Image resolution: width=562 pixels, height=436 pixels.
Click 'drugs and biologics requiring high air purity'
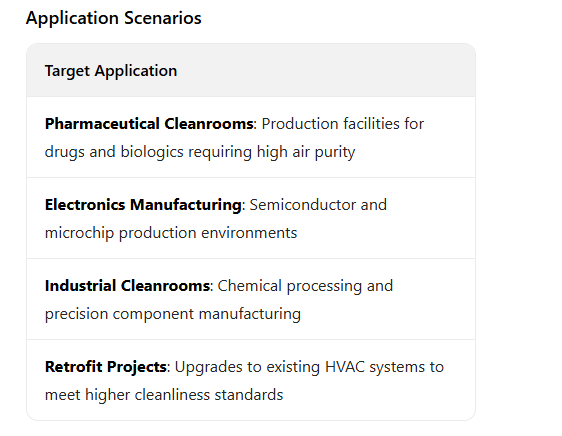click(200, 152)
